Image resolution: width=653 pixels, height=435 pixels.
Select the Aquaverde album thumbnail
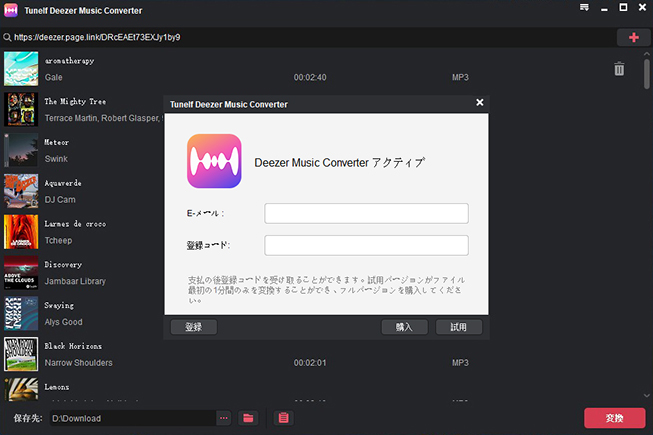21,191
